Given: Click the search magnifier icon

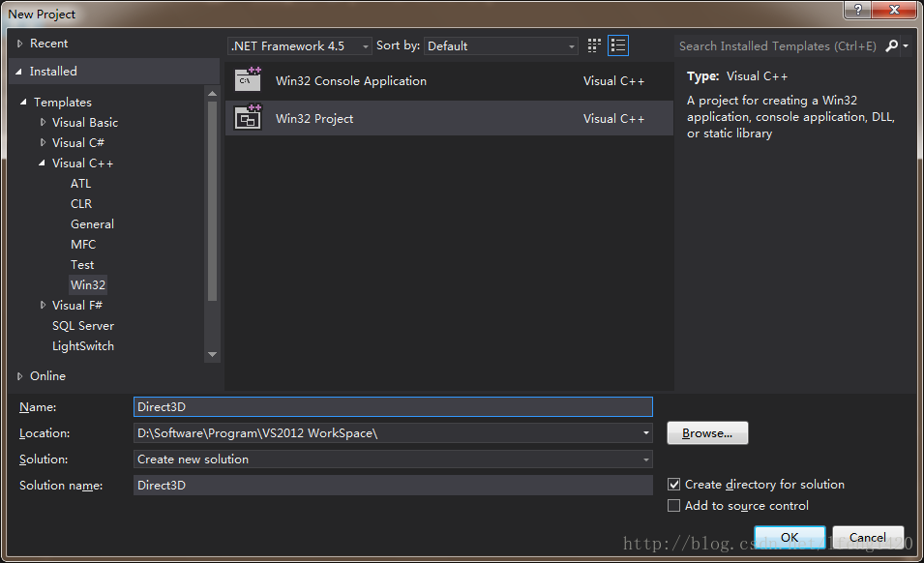Looking at the screenshot, I should click(x=892, y=45).
